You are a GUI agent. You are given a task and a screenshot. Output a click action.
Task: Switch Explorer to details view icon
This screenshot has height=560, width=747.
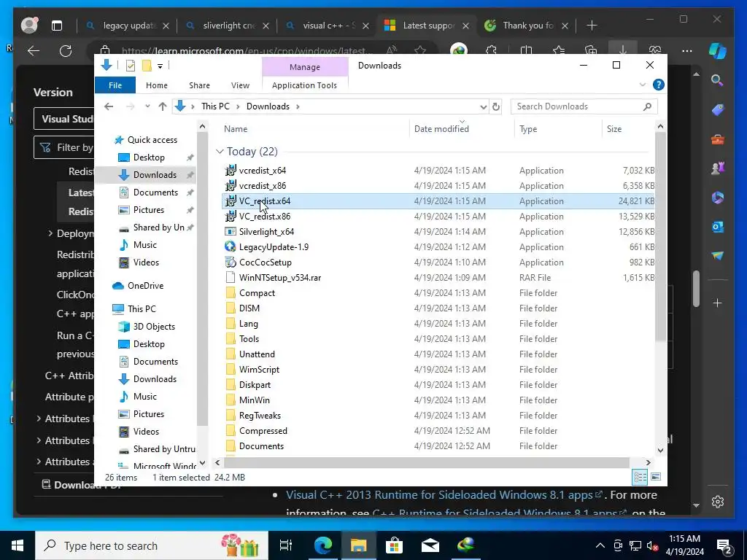(640, 477)
